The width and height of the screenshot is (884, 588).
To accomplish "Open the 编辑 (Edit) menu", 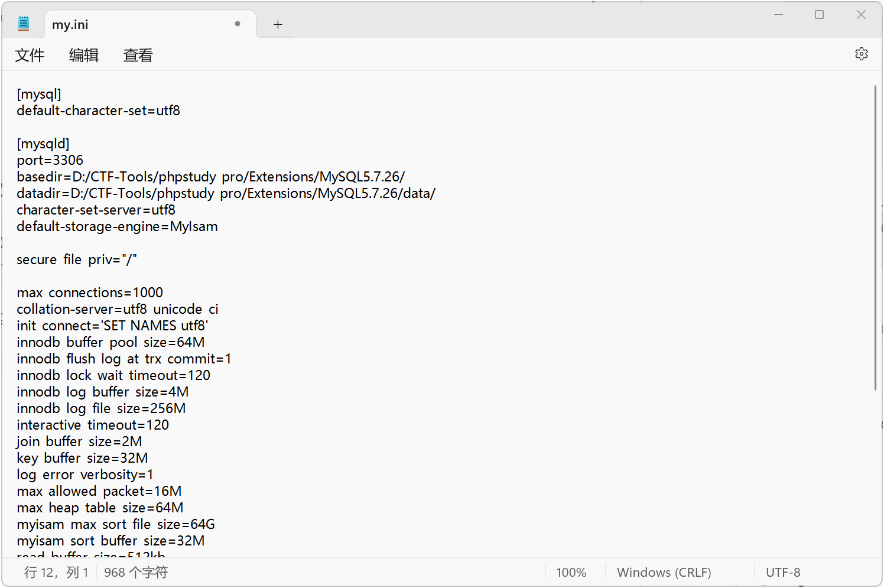I will point(84,55).
